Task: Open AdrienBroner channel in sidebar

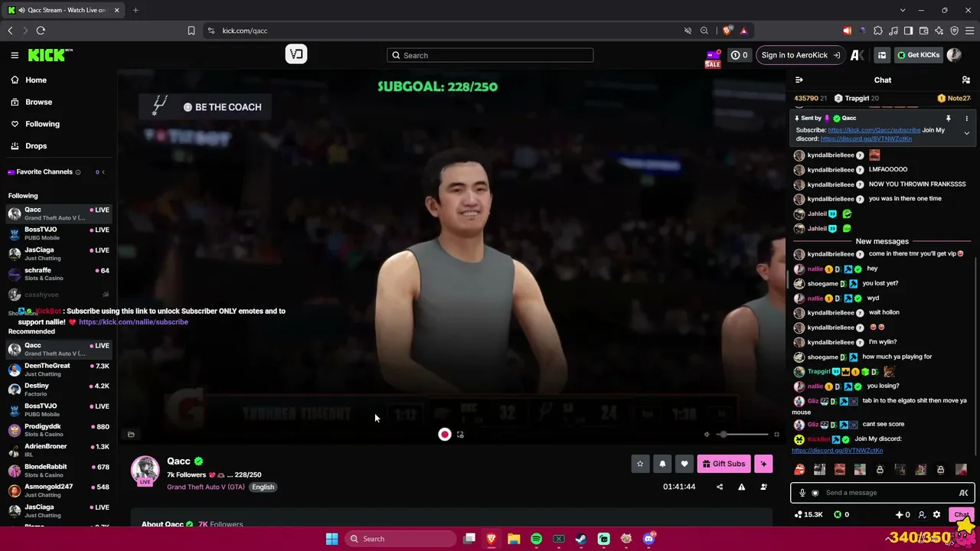Action: (x=59, y=451)
